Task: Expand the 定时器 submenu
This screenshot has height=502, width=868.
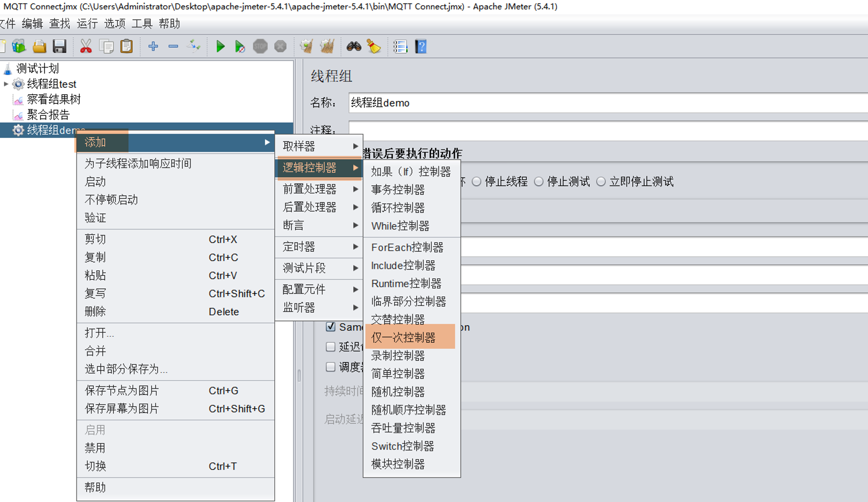Action: pyautogui.click(x=319, y=247)
